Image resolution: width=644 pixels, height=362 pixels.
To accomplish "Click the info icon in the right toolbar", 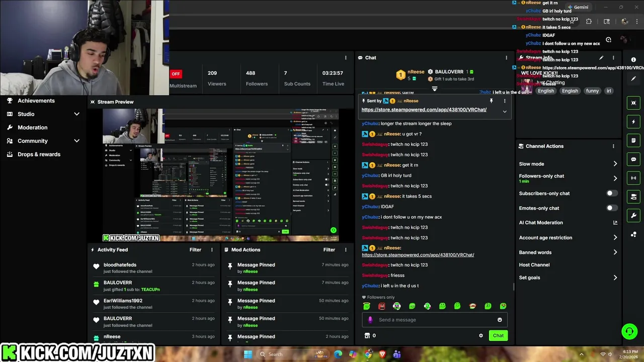I will [x=633, y=60].
